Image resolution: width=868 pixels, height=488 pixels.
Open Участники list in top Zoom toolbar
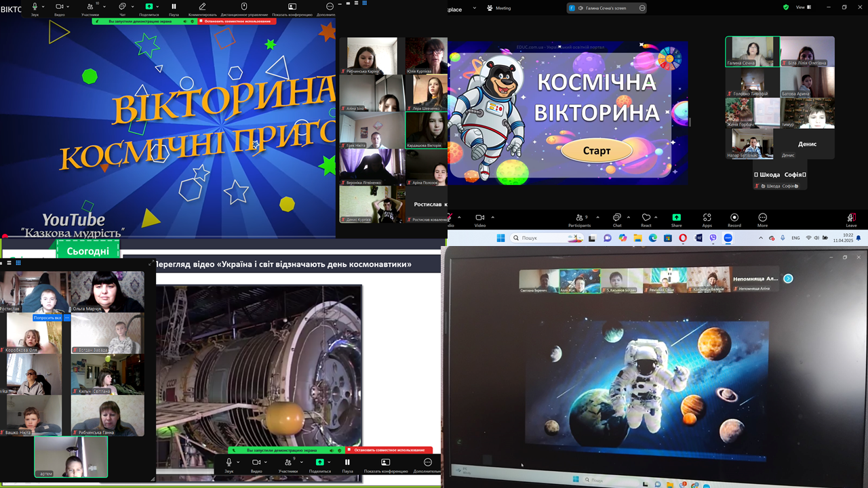[x=90, y=9]
